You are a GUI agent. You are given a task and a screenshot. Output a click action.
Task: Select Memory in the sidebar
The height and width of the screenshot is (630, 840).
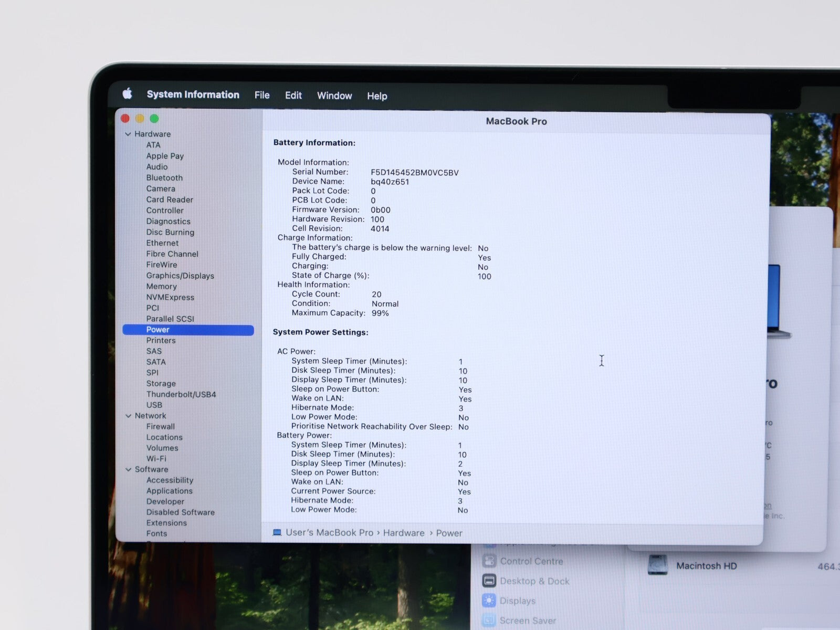pyautogui.click(x=161, y=287)
